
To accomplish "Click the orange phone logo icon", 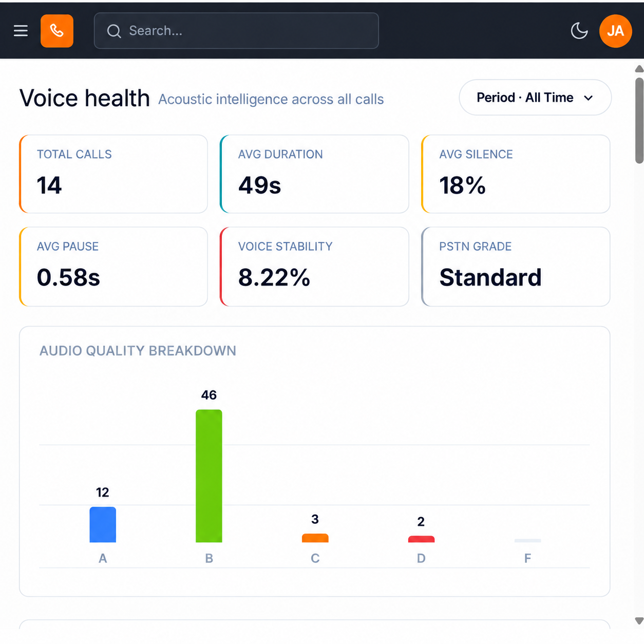I will click(57, 31).
